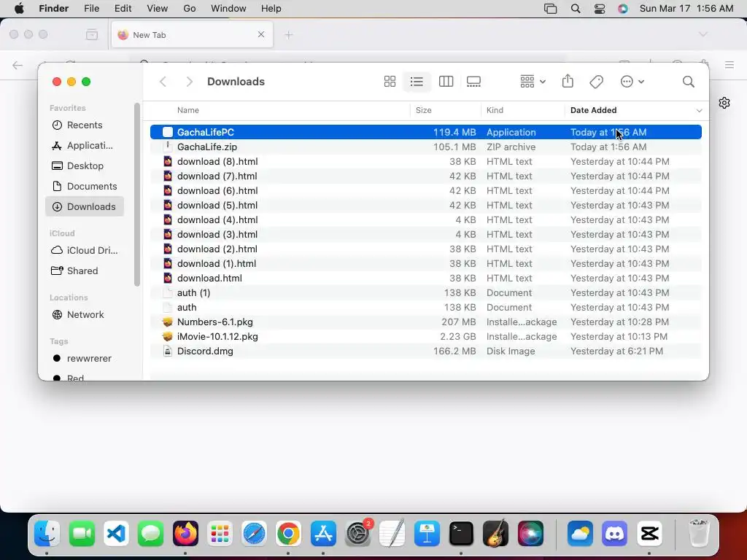Open a new tab in Firefox window
Viewport: 747px width, 560px height.
(289, 35)
